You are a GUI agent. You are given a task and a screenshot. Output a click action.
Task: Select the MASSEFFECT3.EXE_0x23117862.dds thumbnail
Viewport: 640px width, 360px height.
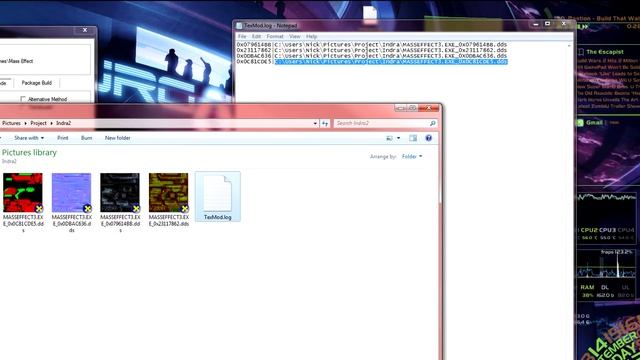tap(169, 193)
